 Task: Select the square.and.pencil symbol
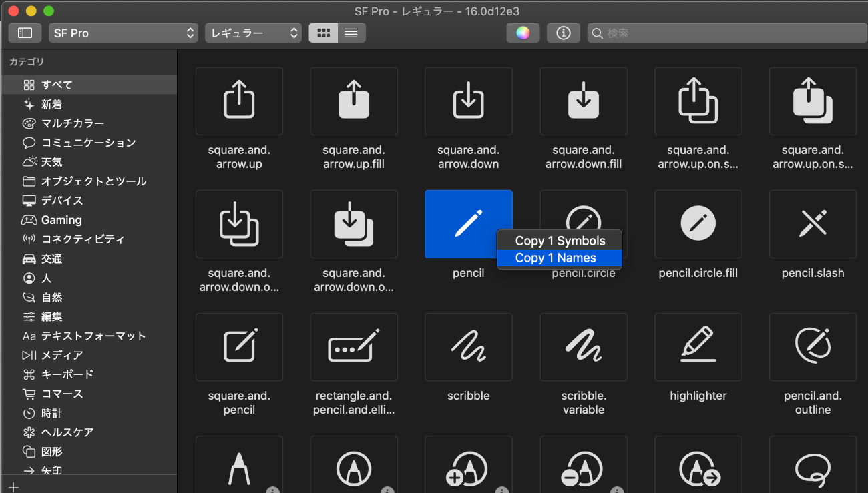pos(239,347)
